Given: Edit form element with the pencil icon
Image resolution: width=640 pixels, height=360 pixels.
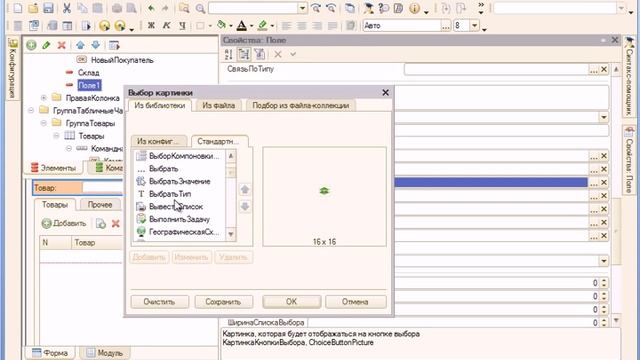Looking at the screenshot, I should point(46,45).
